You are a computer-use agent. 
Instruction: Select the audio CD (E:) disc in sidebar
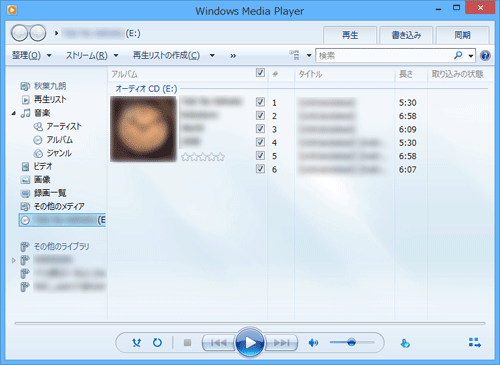(62, 220)
